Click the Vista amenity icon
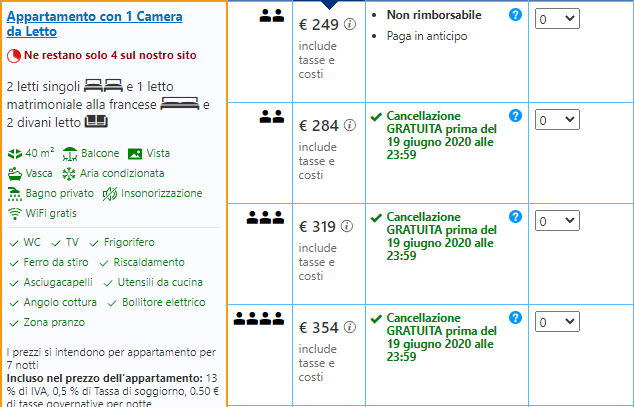Image resolution: width=634 pixels, height=407 pixels. click(x=135, y=154)
